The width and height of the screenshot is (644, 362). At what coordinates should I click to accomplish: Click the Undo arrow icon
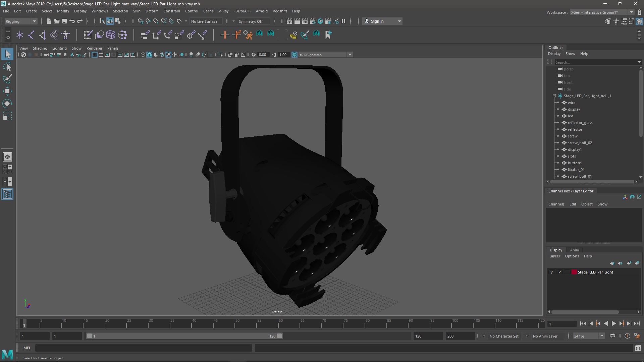coord(72,21)
